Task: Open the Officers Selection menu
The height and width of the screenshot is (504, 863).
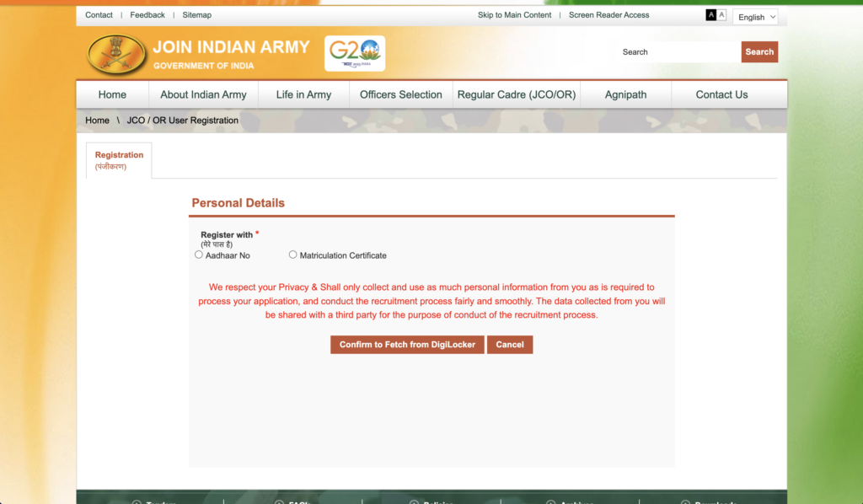Action: pos(399,94)
